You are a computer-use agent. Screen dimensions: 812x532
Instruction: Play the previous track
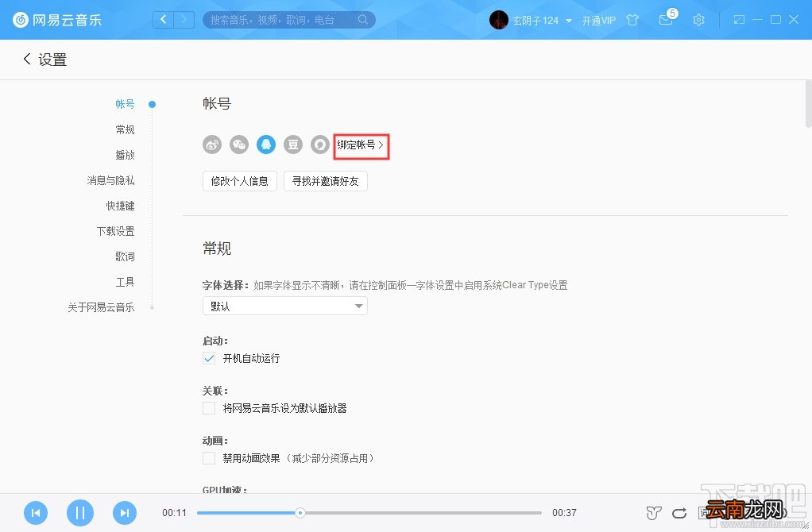[x=36, y=513]
